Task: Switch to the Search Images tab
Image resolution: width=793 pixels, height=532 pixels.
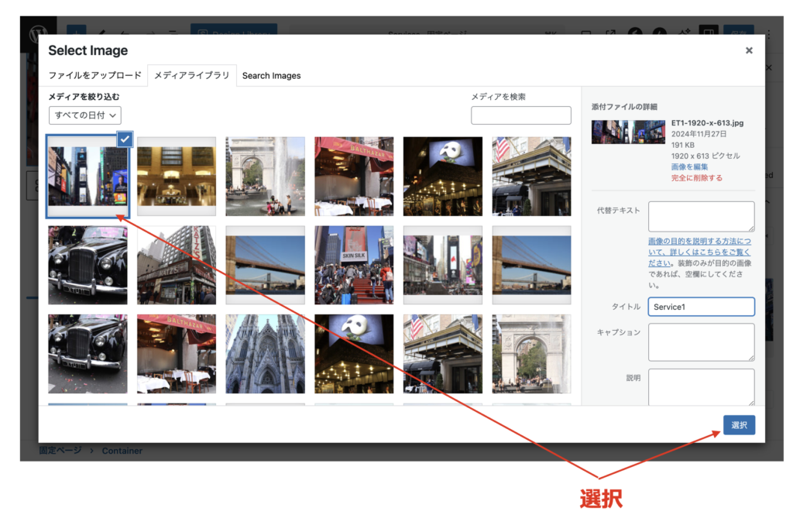Action: point(271,76)
